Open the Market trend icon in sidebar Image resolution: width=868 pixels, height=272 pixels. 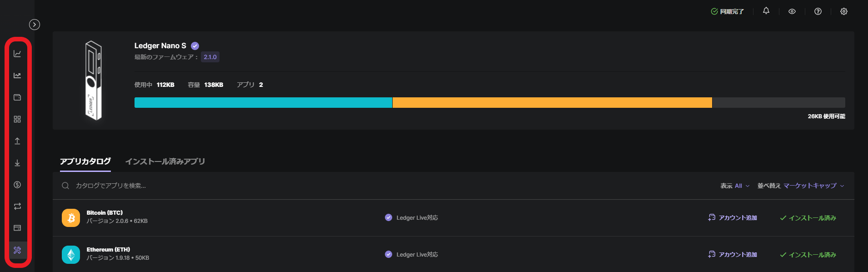pos(17,76)
